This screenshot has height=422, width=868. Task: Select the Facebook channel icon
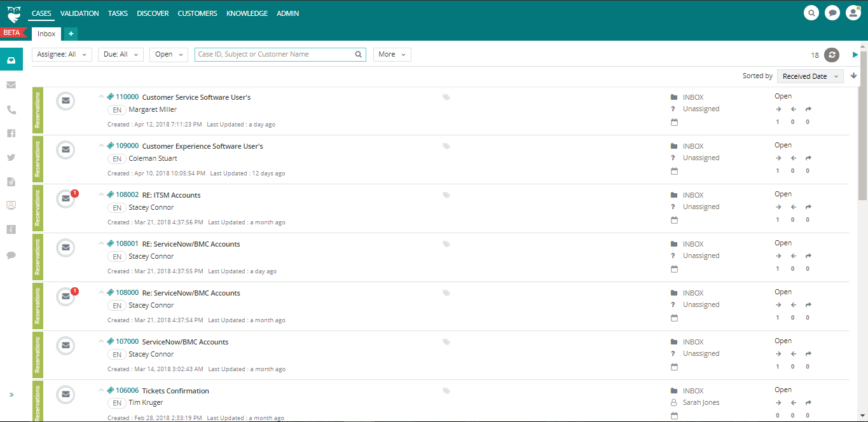(x=11, y=133)
